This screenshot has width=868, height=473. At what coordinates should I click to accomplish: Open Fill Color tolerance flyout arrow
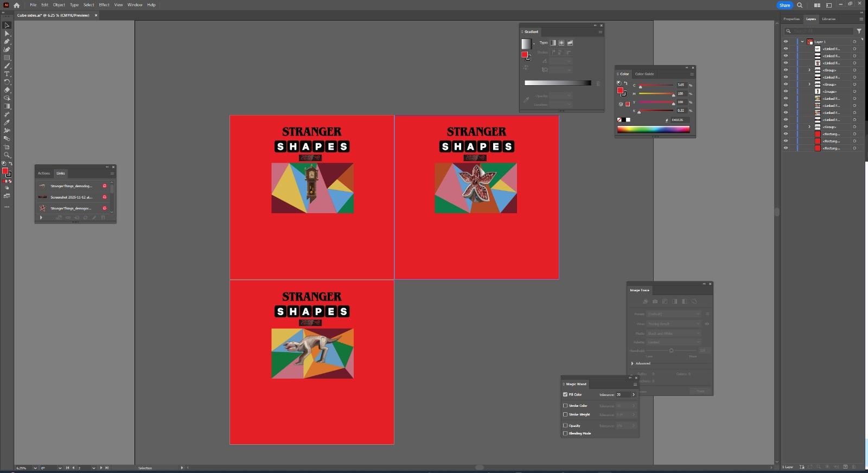pyautogui.click(x=633, y=394)
